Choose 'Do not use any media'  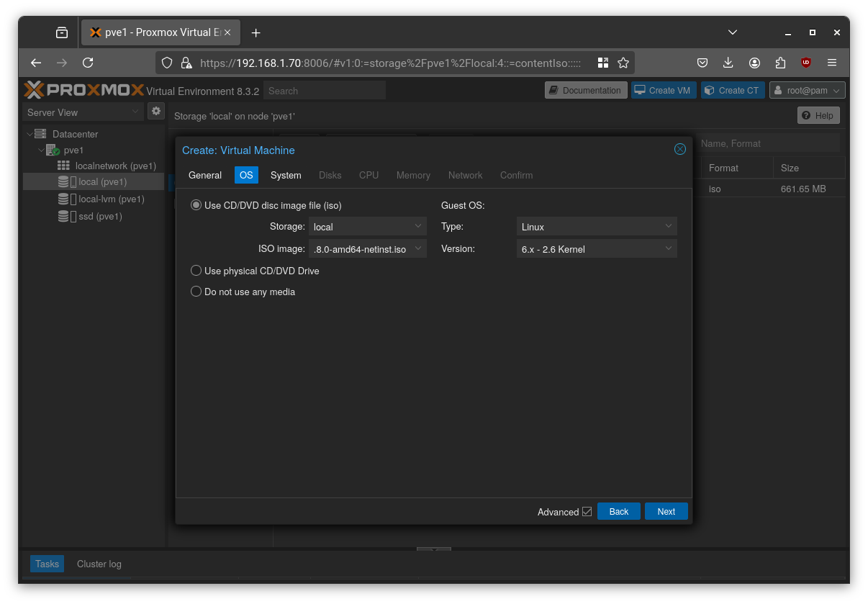click(196, 291)
